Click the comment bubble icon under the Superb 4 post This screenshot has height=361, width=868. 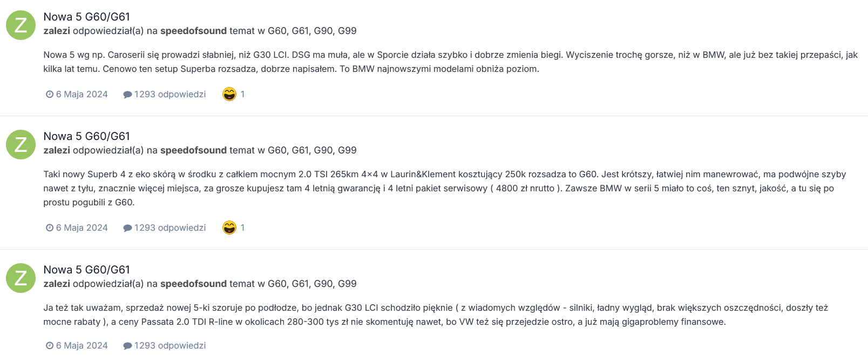127,228
